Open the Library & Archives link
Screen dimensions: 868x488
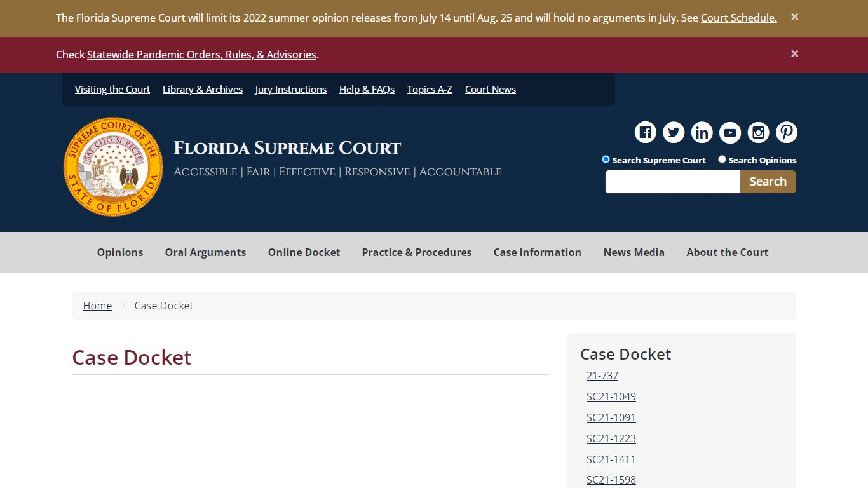click(203, 90)
